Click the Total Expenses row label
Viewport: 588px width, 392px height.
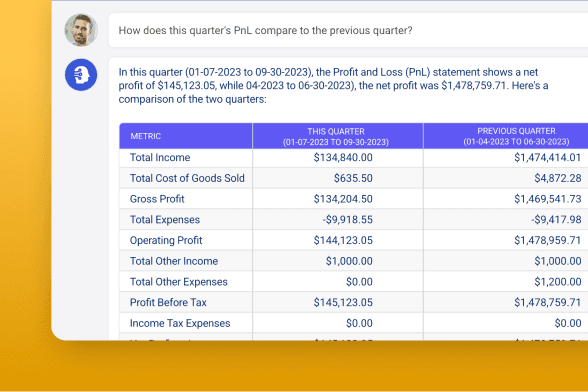tap(165, 219)
